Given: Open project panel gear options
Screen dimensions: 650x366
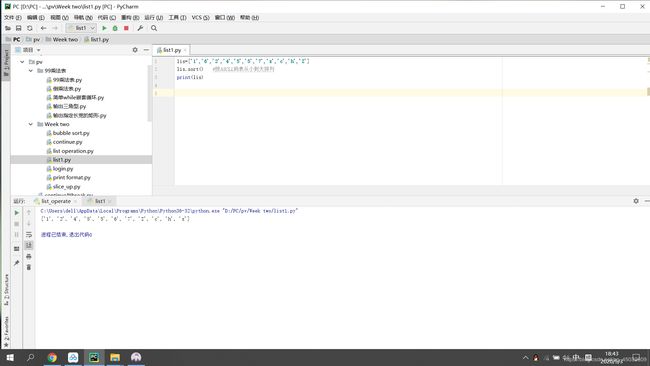Looking at the screenshot, I should [x=135, y=50].
